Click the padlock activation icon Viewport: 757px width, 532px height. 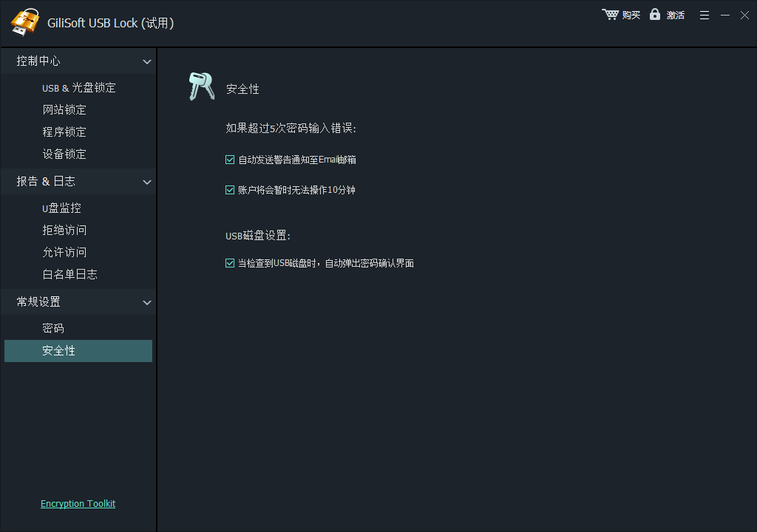(655, 15)
